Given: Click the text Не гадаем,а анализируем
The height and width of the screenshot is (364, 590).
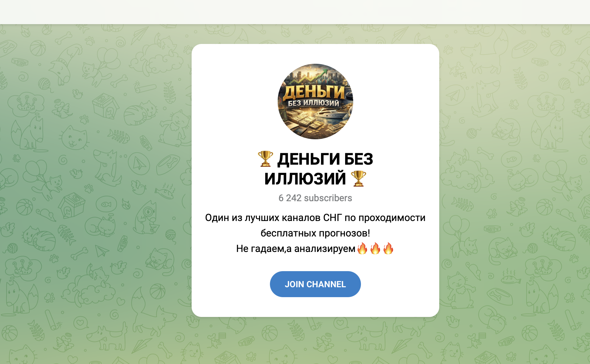Looking at the screenshot, I should click(296, 249).
